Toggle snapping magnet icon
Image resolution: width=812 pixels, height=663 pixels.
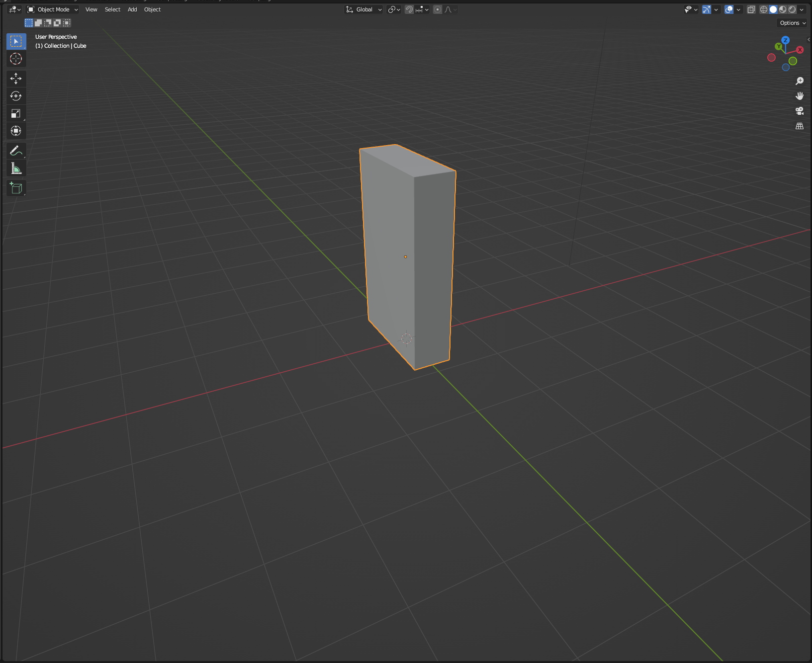coord(409,9)
